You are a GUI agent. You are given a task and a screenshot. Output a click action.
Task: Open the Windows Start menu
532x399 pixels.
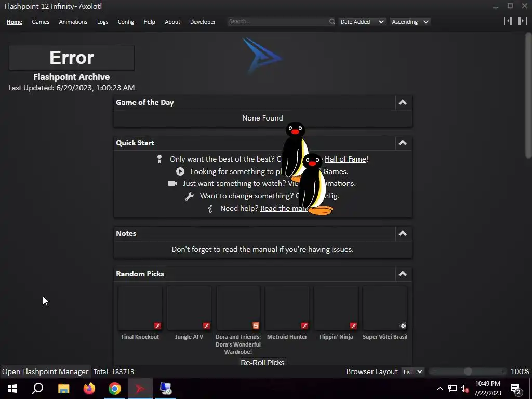pyautogui.click(x=12, y=389)
